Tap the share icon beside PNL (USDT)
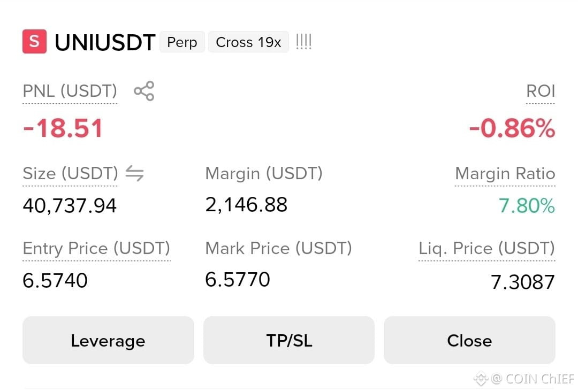This screenshot has width=578, height=392. tap(144, 91)
